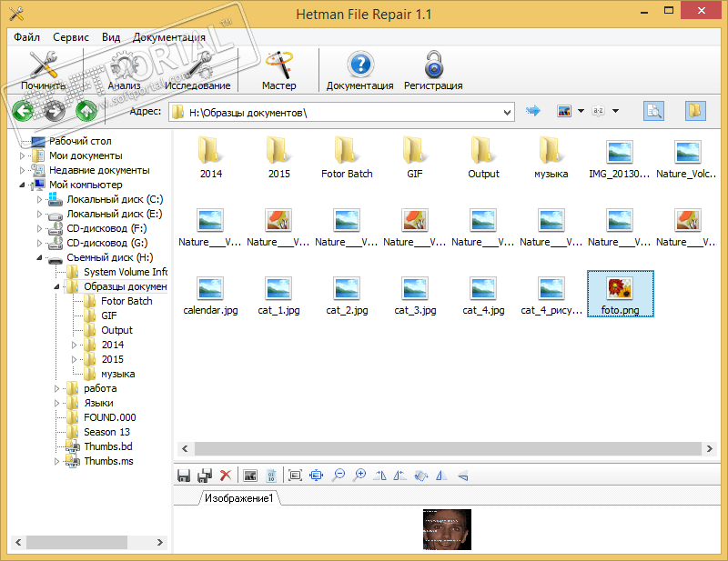This screenshot has height=561, width=728.
Task: Select foto.png file
Action: click(621, 295)
